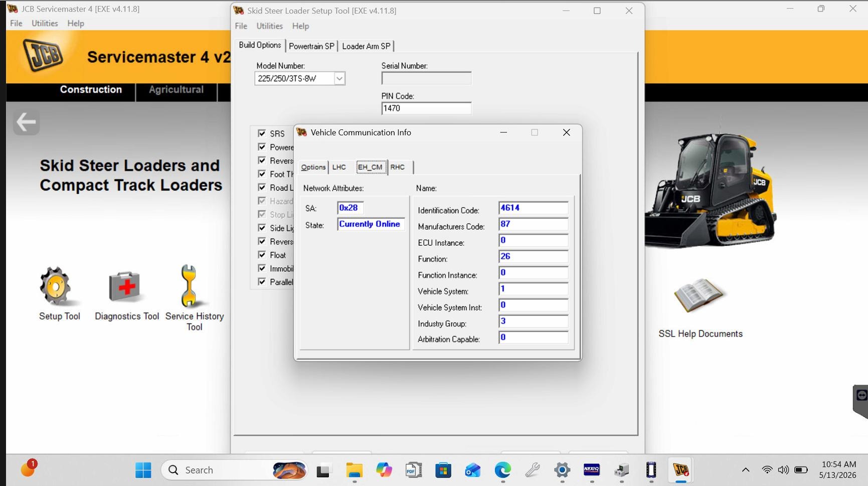Toggle the Road L... checkbox
Screen dimensions: 868x486
(x=262, y=187)
